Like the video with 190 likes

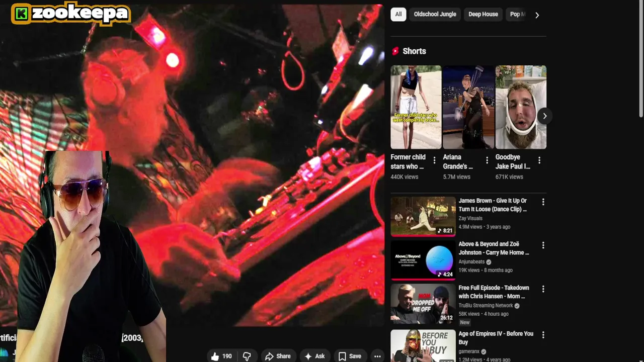(x=221, y=356)
